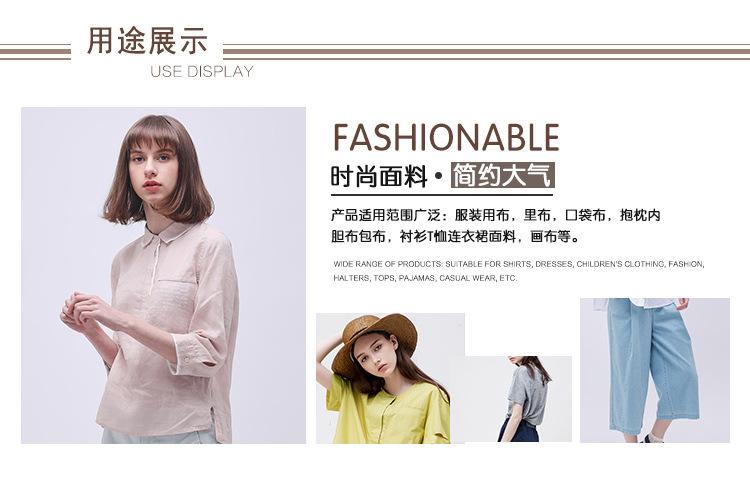Open the yellow top with straw hat image
The height and width of the screenshot is (494, 750).
[390, 378]
